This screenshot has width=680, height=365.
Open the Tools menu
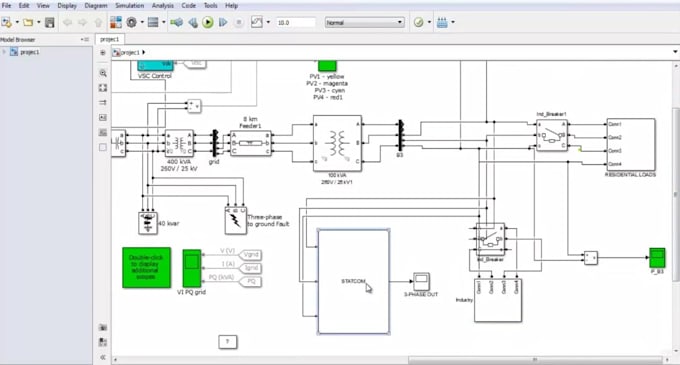[210, 6]
